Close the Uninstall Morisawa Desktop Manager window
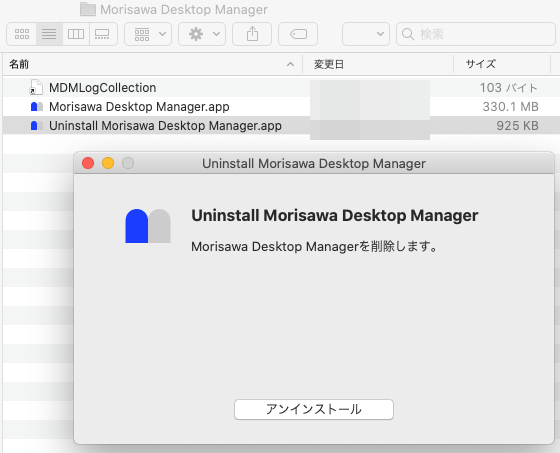The width and height of the screenshot is (560, 453). coord(88,163)
